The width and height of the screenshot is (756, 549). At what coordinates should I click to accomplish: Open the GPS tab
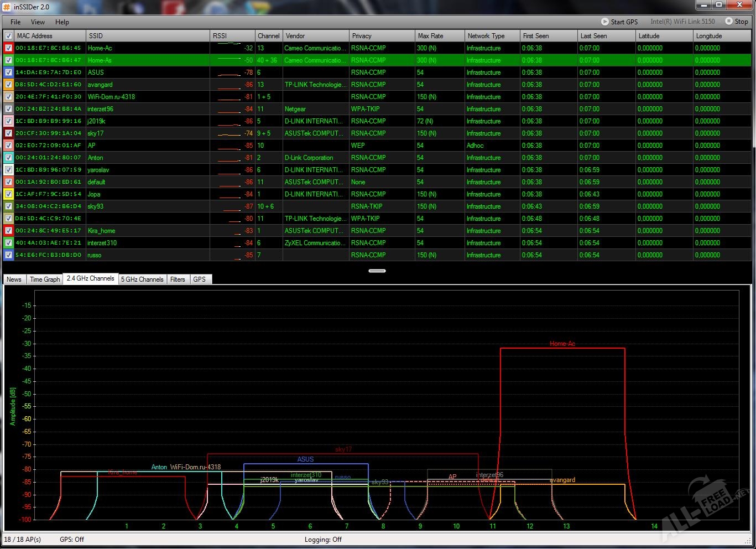199,279
